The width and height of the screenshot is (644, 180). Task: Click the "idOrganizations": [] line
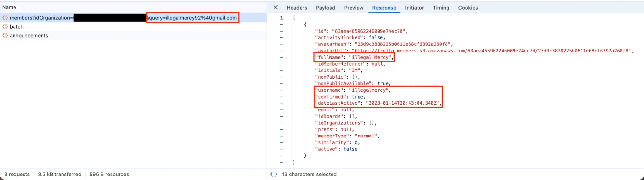tap(346, 123)
